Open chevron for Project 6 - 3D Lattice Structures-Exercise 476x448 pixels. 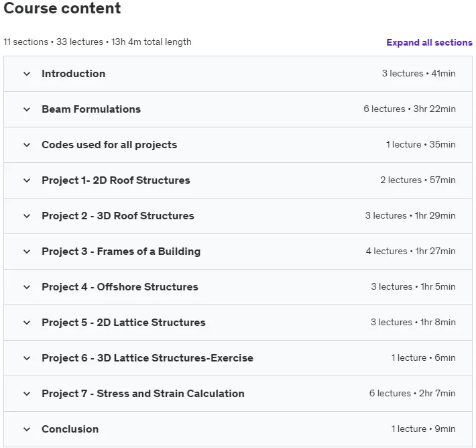(x=27, y=358)
